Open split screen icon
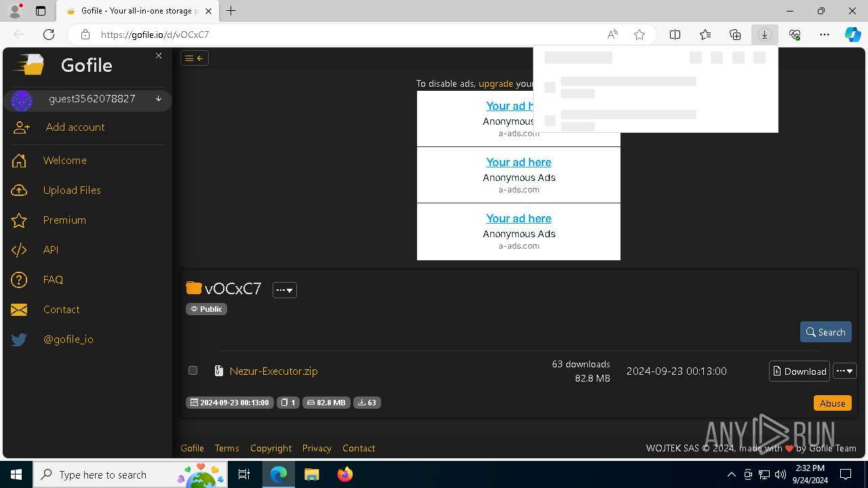Viewport: 868px width, 488px height. point(675,35)
